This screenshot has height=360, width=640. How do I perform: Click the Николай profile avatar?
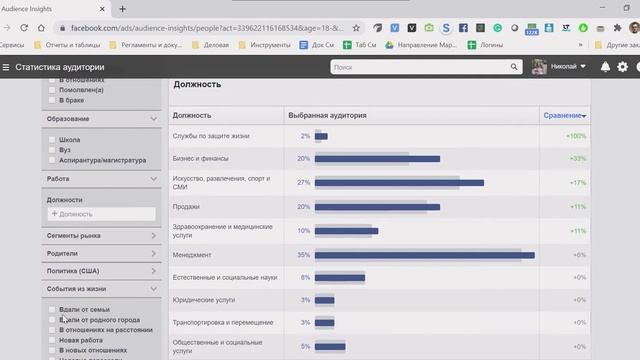coord(539,67)
